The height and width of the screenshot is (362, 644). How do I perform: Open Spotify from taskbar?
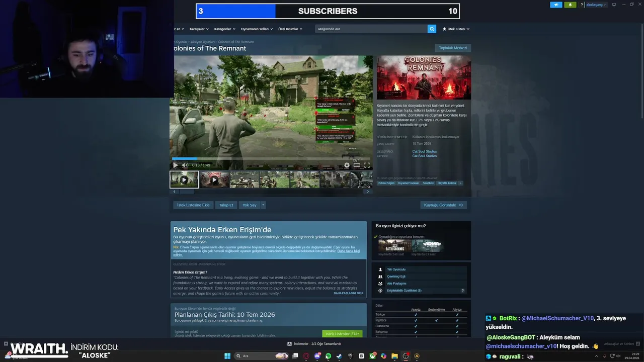tap(328, 356)
